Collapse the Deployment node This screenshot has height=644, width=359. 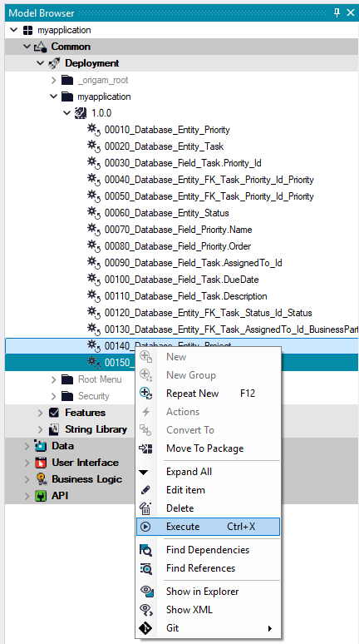click(40, 63)
